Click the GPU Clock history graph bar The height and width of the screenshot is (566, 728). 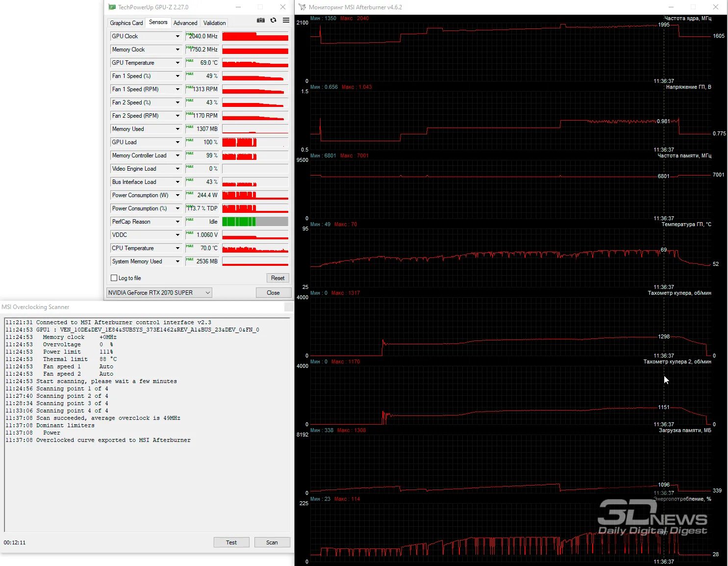pos(255,36)
